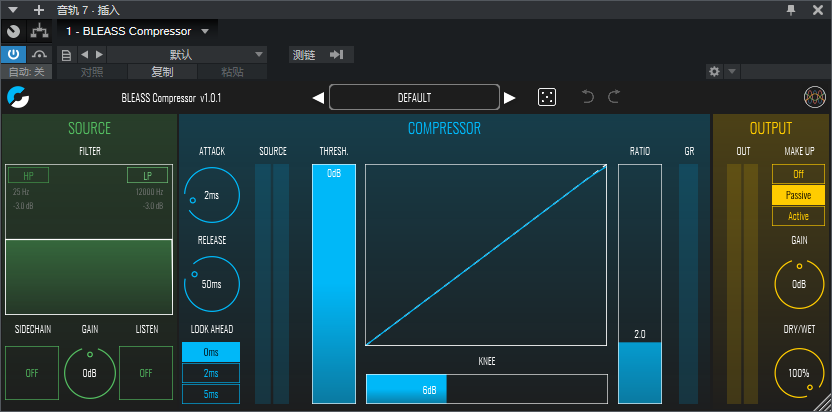Select the previous BLEASS preset arrow
This screenshot has height=412, width=832.
coord(318,98)
